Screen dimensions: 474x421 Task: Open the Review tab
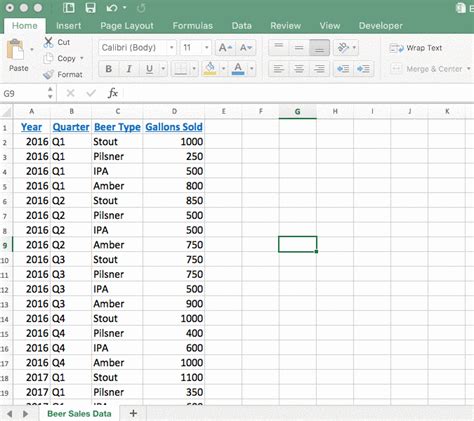click(x=286, y=26)
